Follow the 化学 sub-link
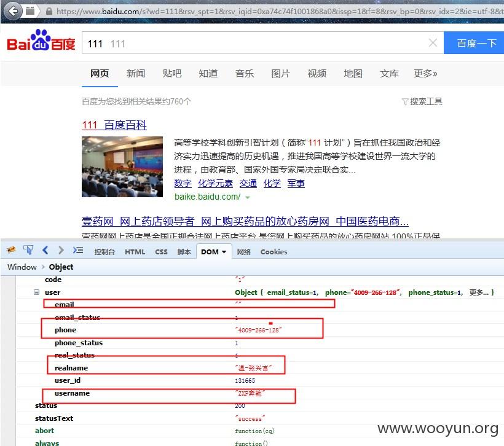This screenshot has height=446, width=504. coord(272,183)
